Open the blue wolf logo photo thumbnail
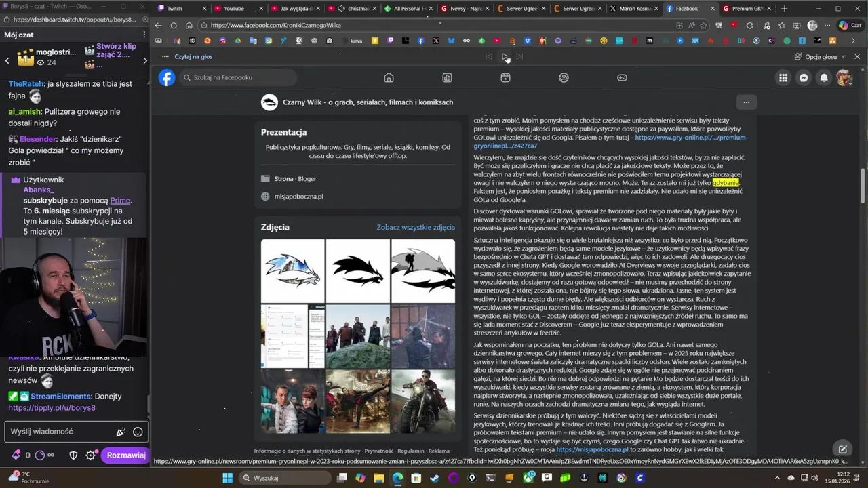868x488 pixels. pyautogui.click(x=292, y=271)
